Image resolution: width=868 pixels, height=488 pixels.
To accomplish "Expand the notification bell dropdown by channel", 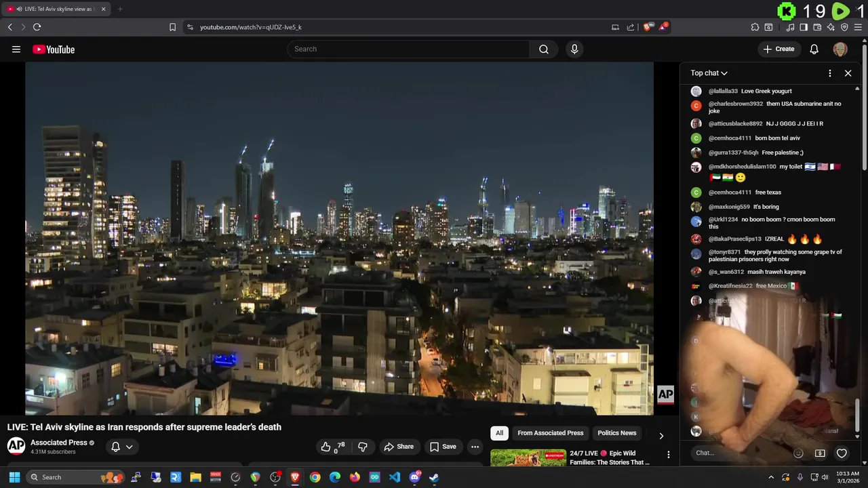I will tap(122, 447).
